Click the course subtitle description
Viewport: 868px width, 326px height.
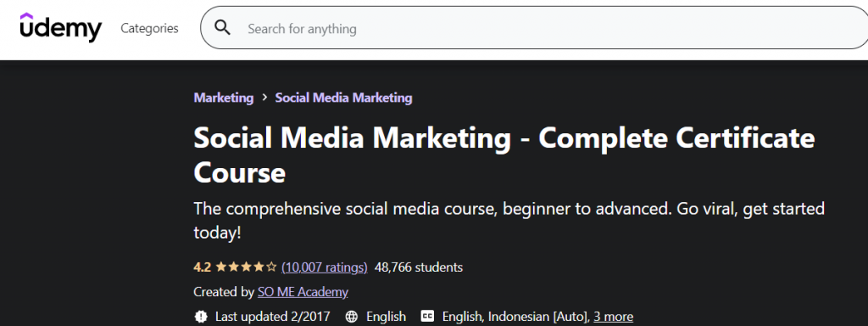tap(509, 221)
